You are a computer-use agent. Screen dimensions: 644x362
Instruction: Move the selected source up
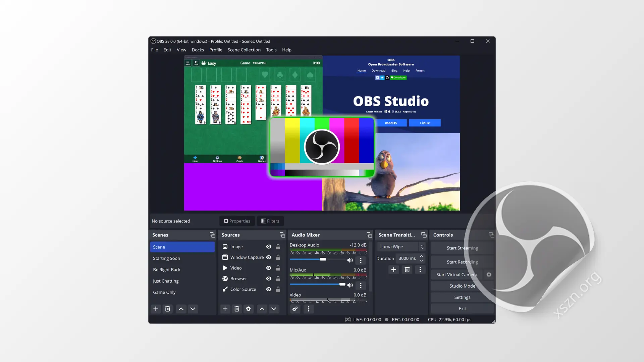point(262,309)
